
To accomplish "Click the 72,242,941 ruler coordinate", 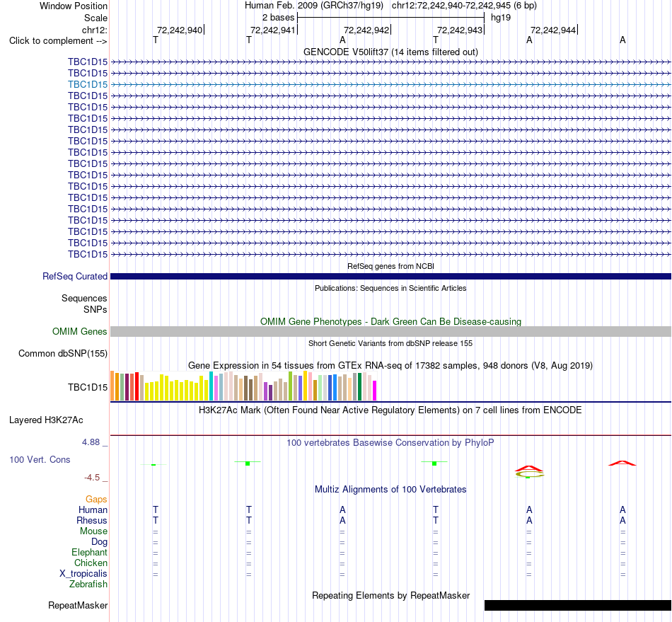I will click(x=273, y=30).
